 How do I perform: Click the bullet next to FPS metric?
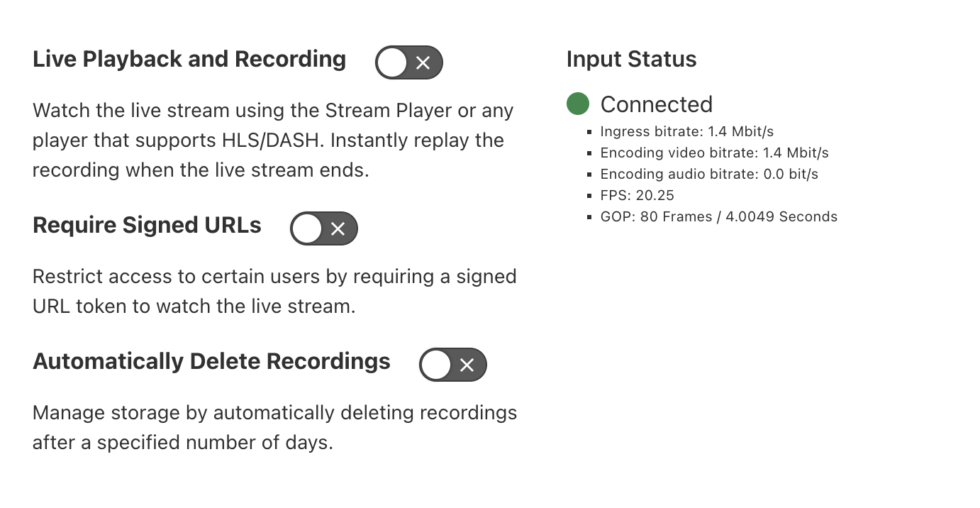(x=590, y=195)
